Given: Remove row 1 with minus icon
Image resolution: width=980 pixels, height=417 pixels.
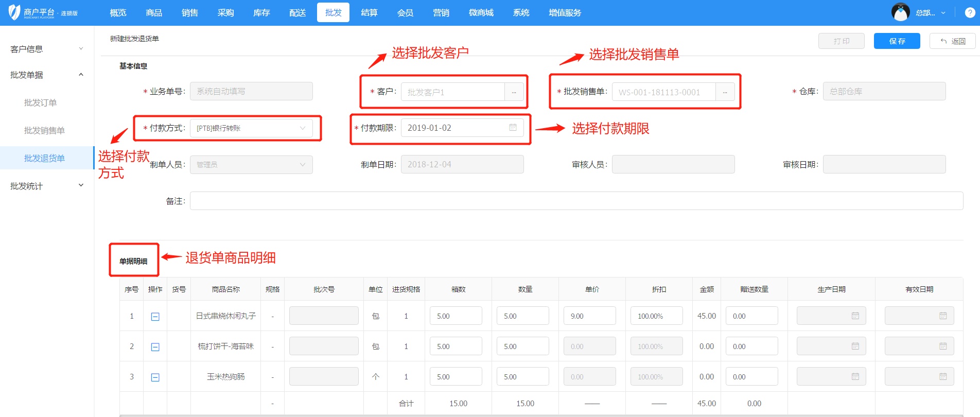Looking at the screenshot, I should tap(155, 317).
